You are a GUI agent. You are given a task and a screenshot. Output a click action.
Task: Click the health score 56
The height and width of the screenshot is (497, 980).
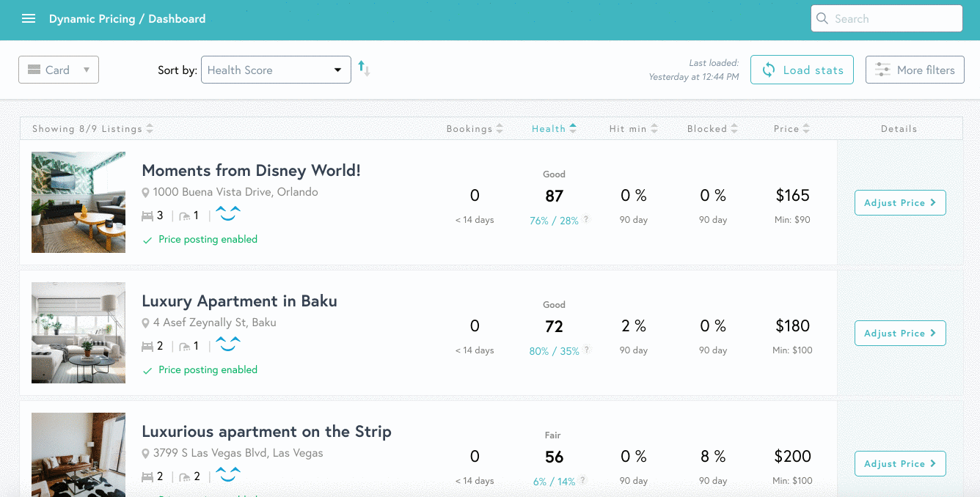pos(554,457)
